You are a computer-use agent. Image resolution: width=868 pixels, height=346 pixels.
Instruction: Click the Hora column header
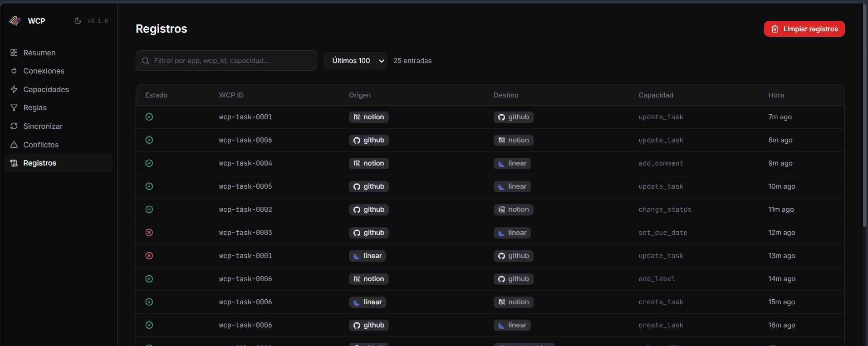(x=776, y=95)
